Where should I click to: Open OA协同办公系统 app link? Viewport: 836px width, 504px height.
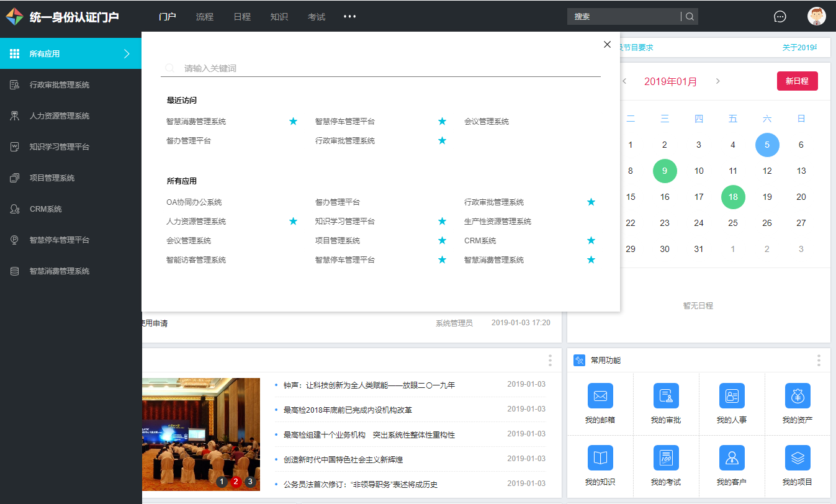pyautogui.click(x=194, y=202)
